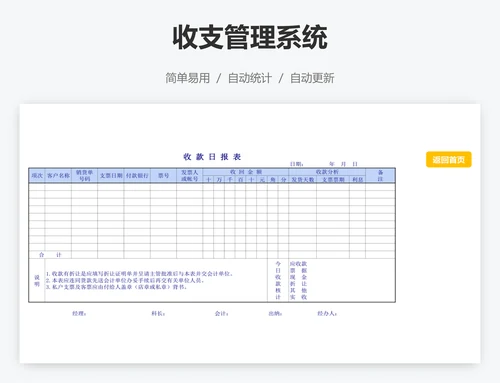Select the 发票人或账号 column header
Viewport: 500px width, 383px height.
[x=190, y=176]
